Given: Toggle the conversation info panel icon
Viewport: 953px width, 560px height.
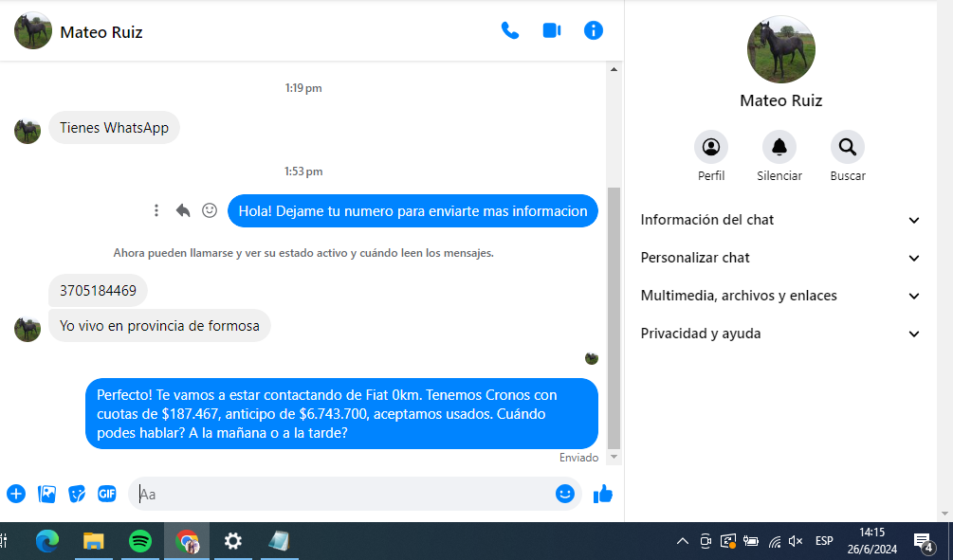Looking at the screenshot, I should [594, 30].
